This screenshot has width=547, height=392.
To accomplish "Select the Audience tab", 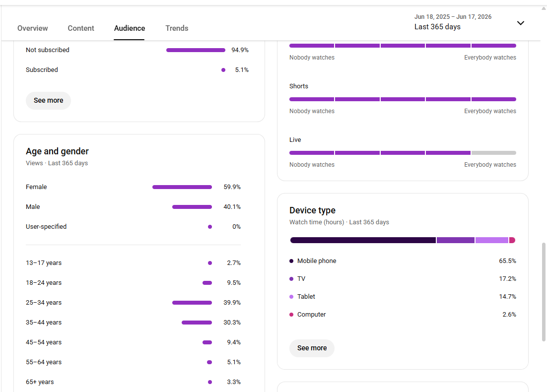I will pos(130,28).
